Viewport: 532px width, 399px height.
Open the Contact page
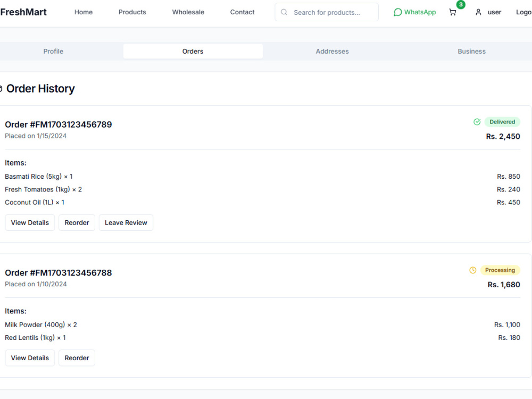pos(242,12)
